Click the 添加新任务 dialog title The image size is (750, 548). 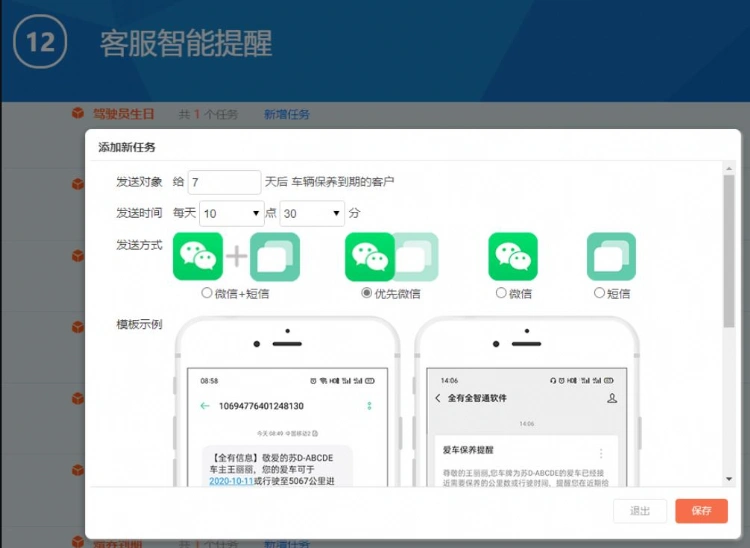127,147
